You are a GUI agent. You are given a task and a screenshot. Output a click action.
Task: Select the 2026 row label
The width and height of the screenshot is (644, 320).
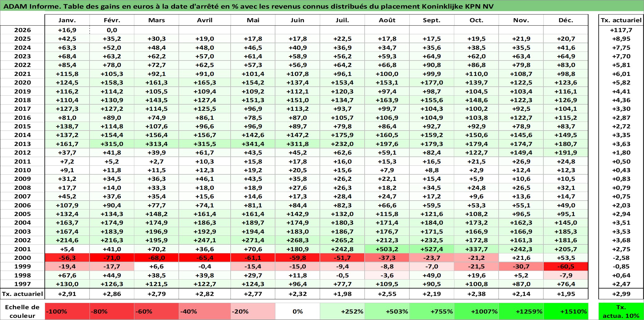(x=23, y=30)
